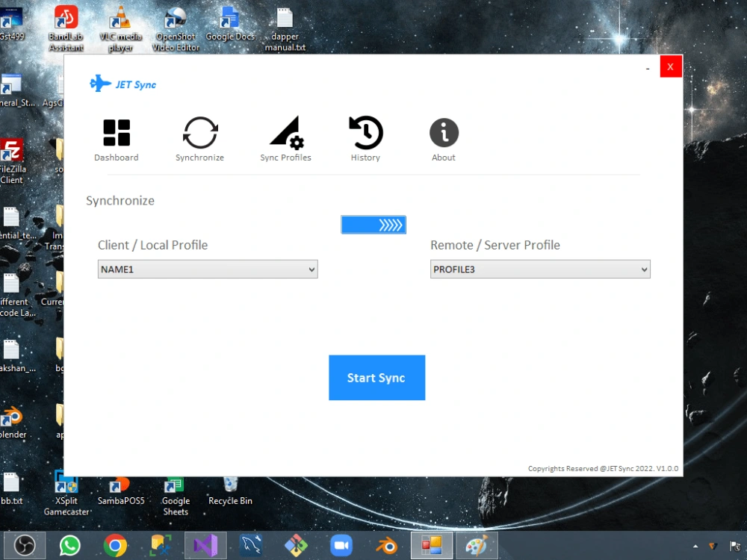Click the Start Sync button

coord(376,378)
